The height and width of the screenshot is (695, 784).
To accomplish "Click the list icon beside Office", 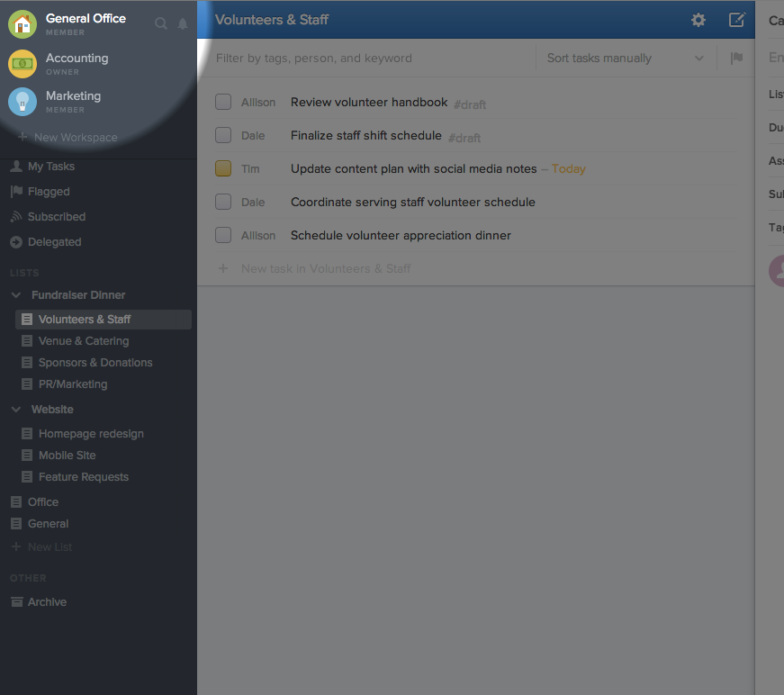I will click(x=16, y=501).
